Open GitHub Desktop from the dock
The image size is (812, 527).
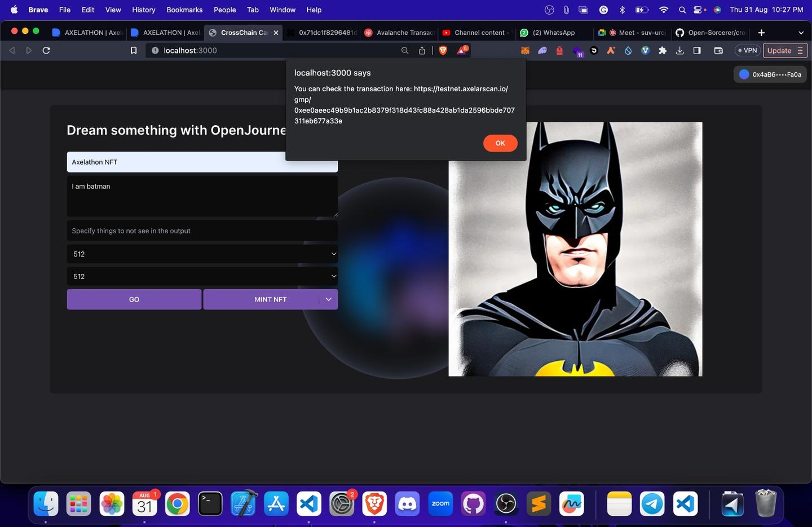pos(473,503)
